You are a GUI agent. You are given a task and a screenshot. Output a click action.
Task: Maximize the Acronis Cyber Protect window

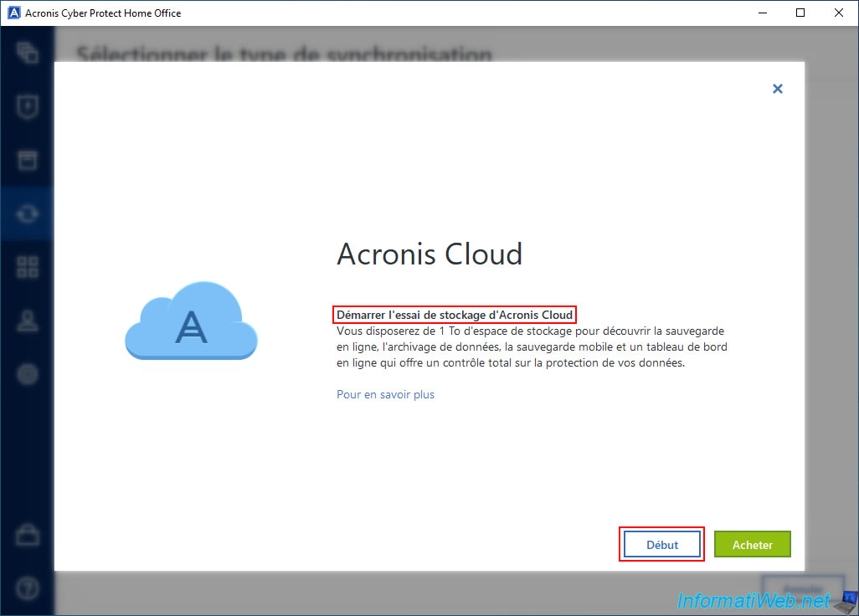tap(800, 13)
